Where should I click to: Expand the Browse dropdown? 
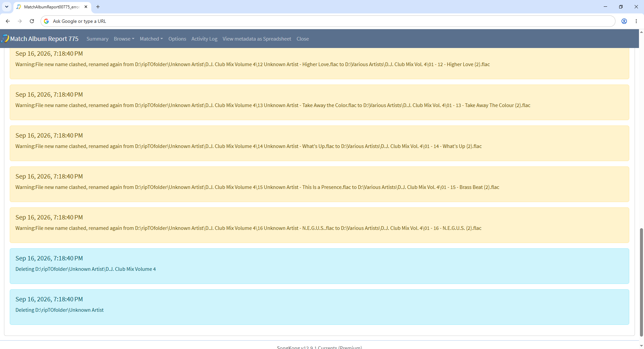pyautogui.click(x=124, y=39)
